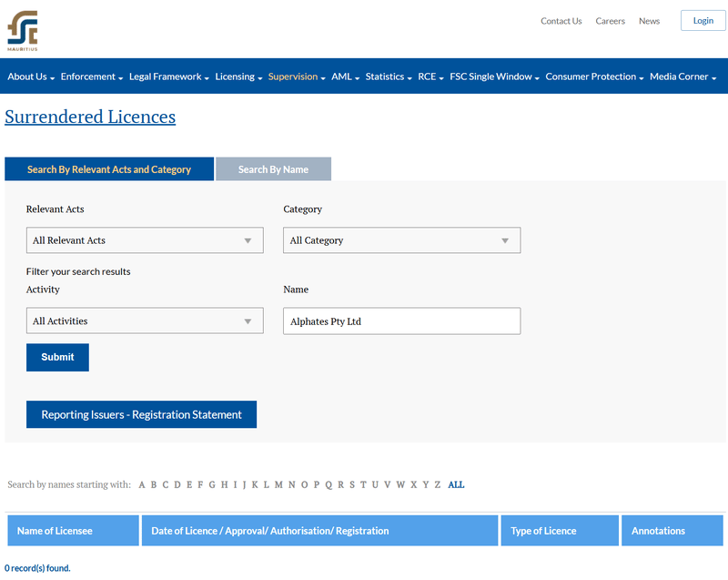Filter names starting with letter W

(400, 484)
